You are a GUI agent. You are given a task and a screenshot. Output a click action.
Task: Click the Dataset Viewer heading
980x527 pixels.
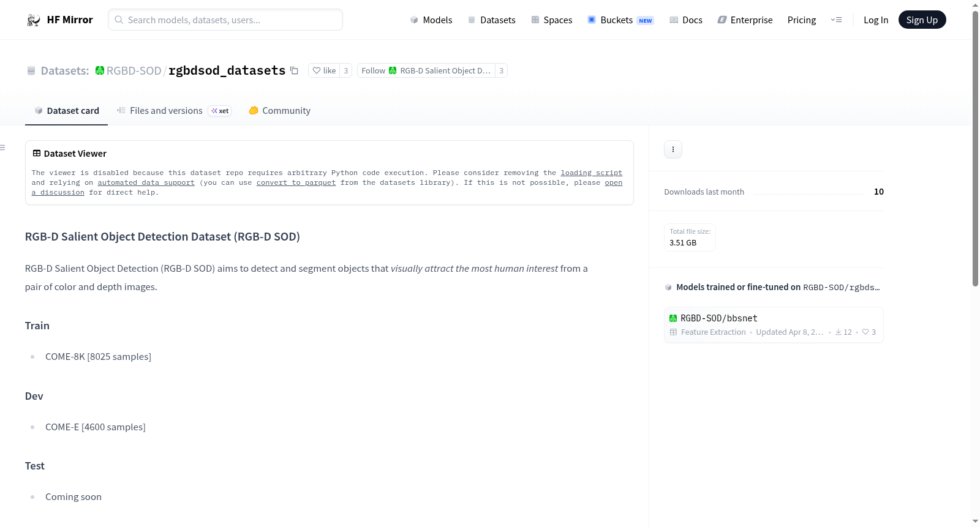coord(75,154)
